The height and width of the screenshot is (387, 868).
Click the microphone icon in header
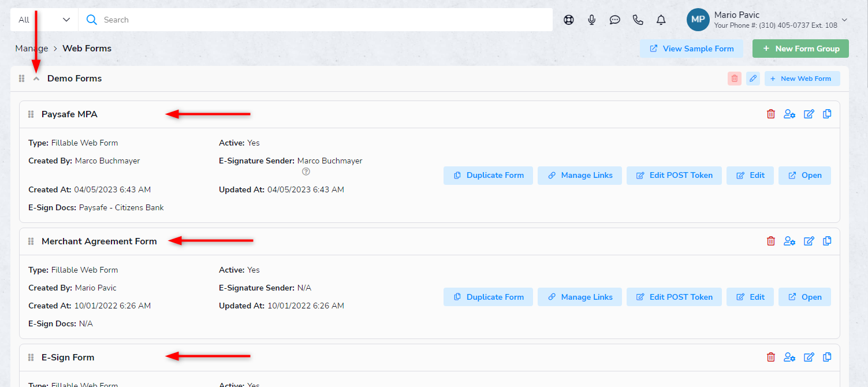click(592, 20)
